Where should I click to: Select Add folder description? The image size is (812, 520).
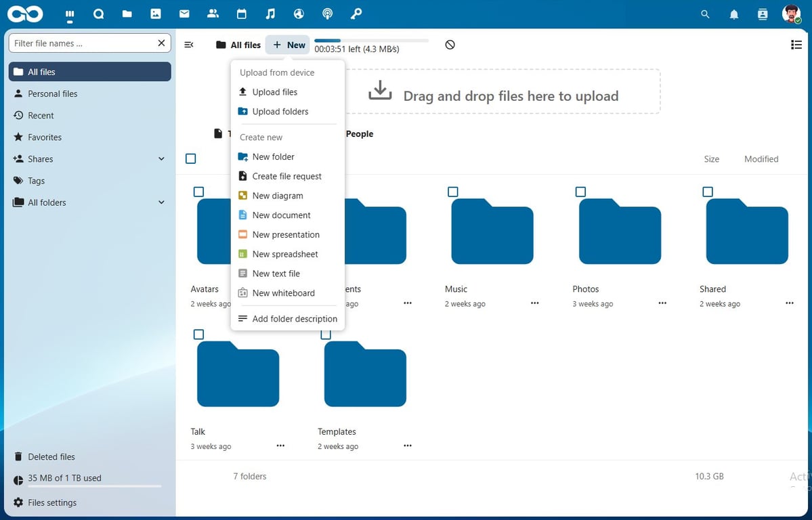point(287,319)
